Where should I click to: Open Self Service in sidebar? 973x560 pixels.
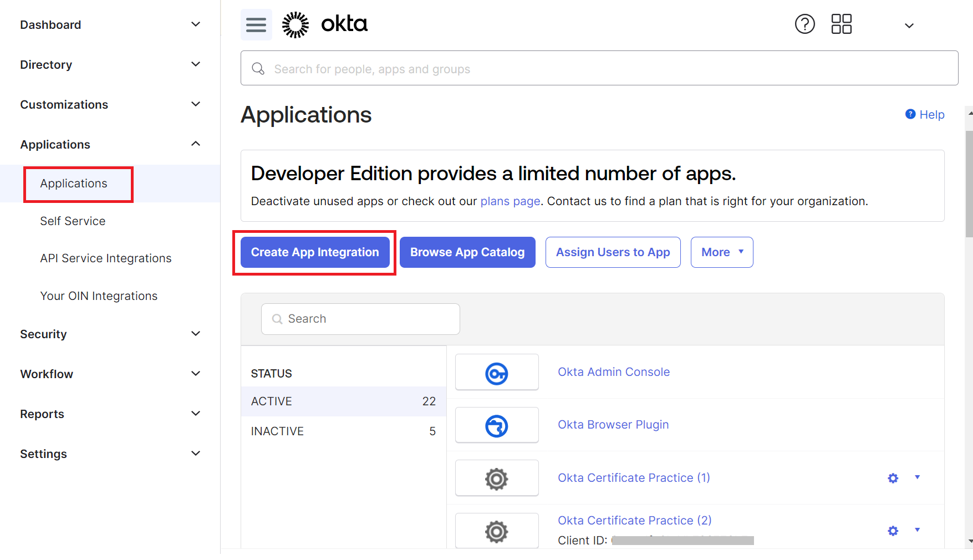coord(73,221)
